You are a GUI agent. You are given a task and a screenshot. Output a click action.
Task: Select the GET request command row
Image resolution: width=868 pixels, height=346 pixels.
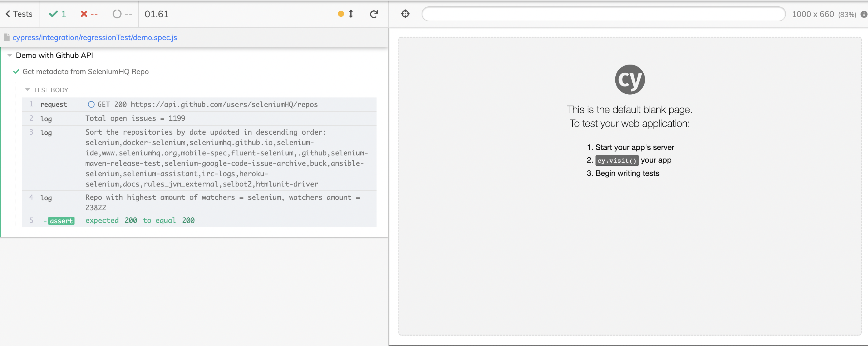coord(199,104)
